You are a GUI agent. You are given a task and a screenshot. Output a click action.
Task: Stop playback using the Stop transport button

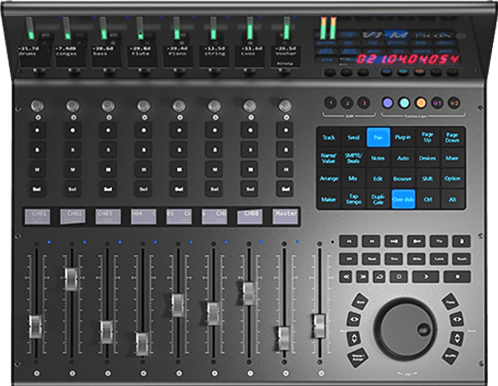pos(399,277)
